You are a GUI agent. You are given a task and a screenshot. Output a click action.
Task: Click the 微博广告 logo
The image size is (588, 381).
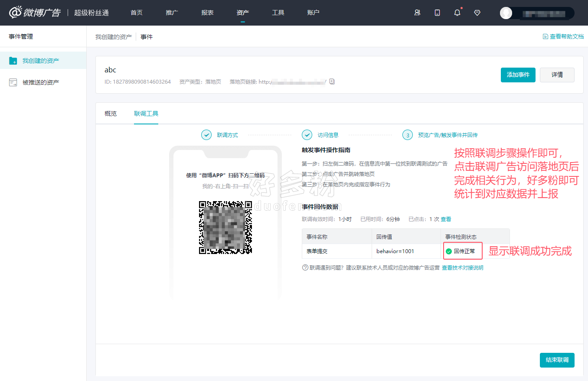click(35, 13)
